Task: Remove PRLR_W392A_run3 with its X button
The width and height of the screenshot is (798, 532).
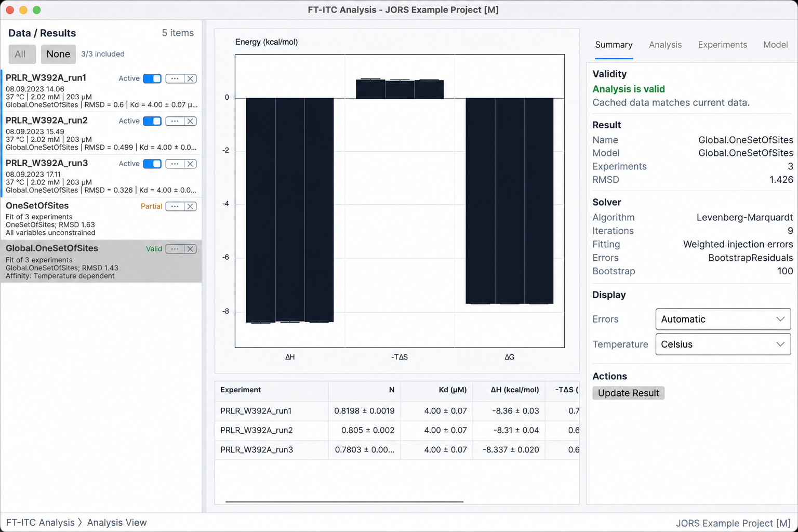Action: point(191,164)
